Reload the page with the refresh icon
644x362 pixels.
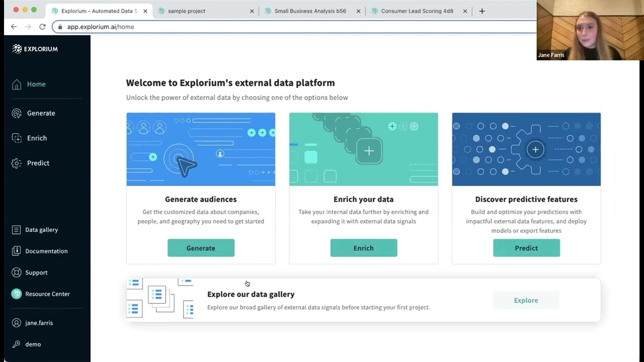pyautogui.click(x=42, y=27)
